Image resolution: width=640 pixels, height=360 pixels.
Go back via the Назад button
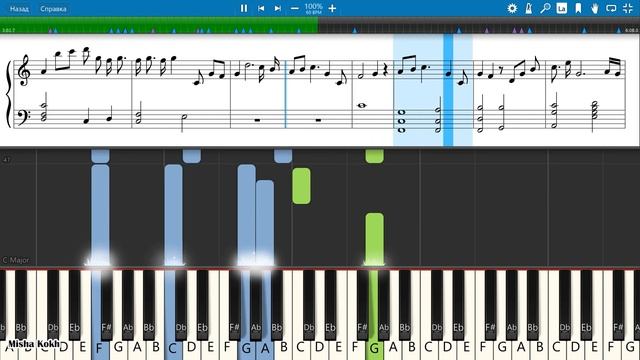(x=19, y=9)
